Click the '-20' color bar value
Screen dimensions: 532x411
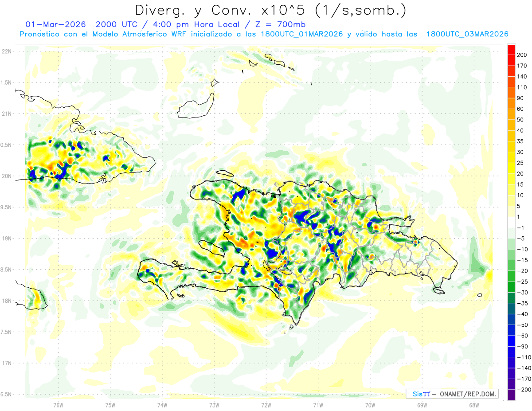(522, 271)
